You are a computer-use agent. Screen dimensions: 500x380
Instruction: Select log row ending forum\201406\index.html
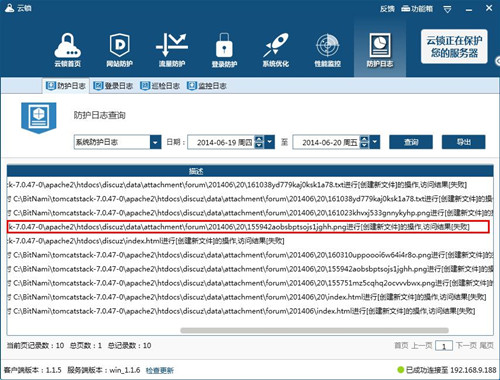(x=250, y=311)
